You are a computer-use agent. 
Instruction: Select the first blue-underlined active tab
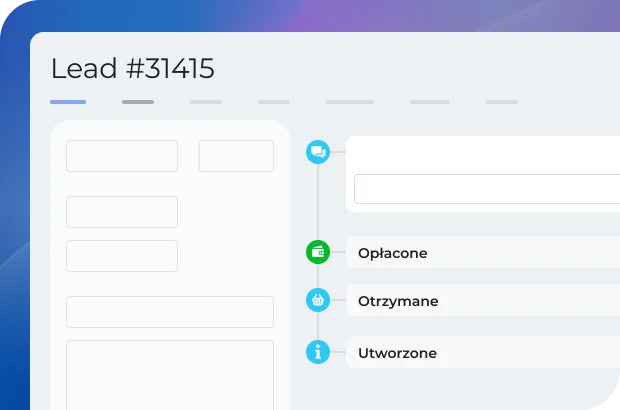point(68,102)
